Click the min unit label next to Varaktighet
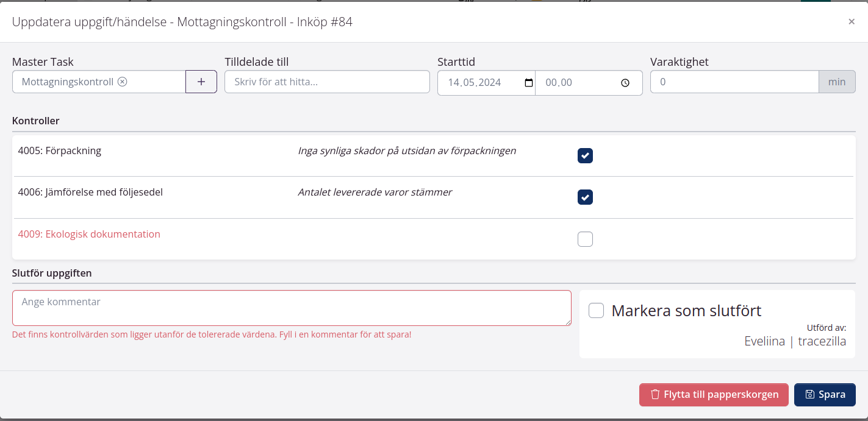The height and width of the screenshot is (421, 868). tap(837, 81)
